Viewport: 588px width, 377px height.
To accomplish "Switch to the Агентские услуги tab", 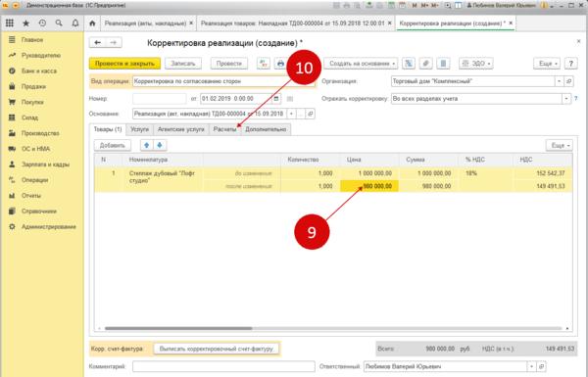I will click(x=181, y=129).
